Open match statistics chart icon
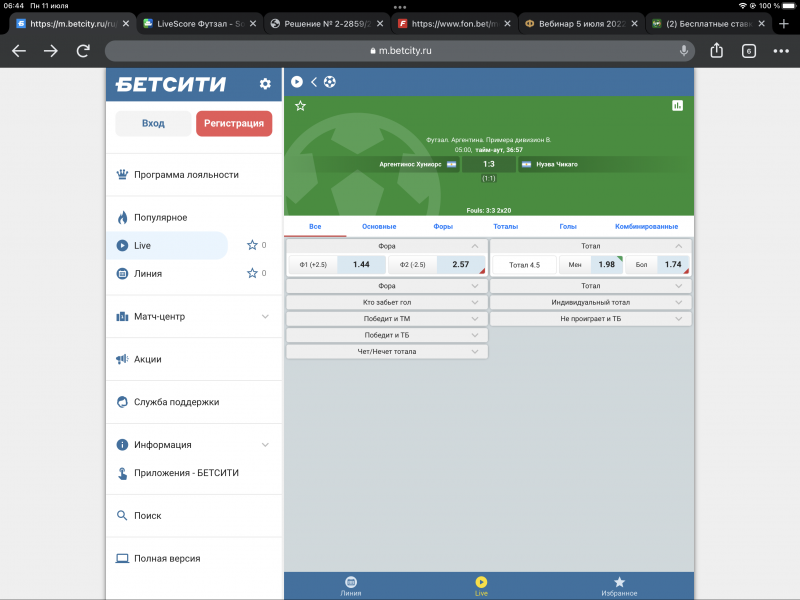The height and width of the screenshot is (600, 800). (677, 105)
